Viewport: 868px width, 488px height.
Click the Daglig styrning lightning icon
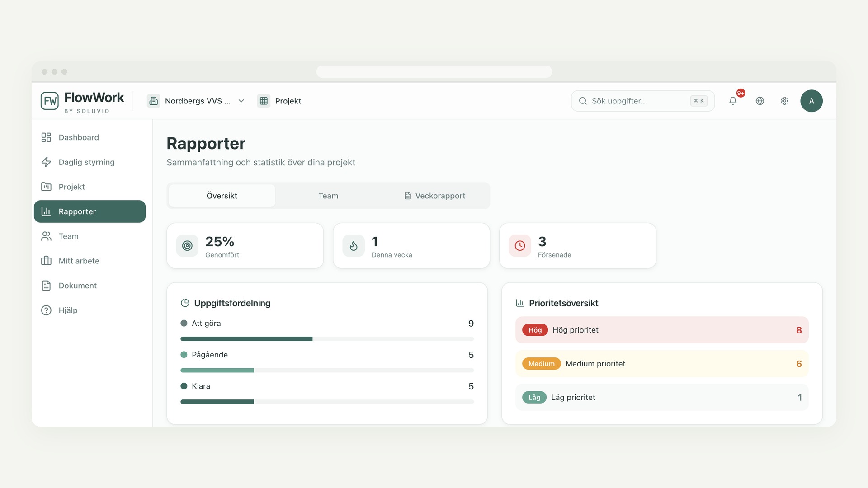(46, 162)
